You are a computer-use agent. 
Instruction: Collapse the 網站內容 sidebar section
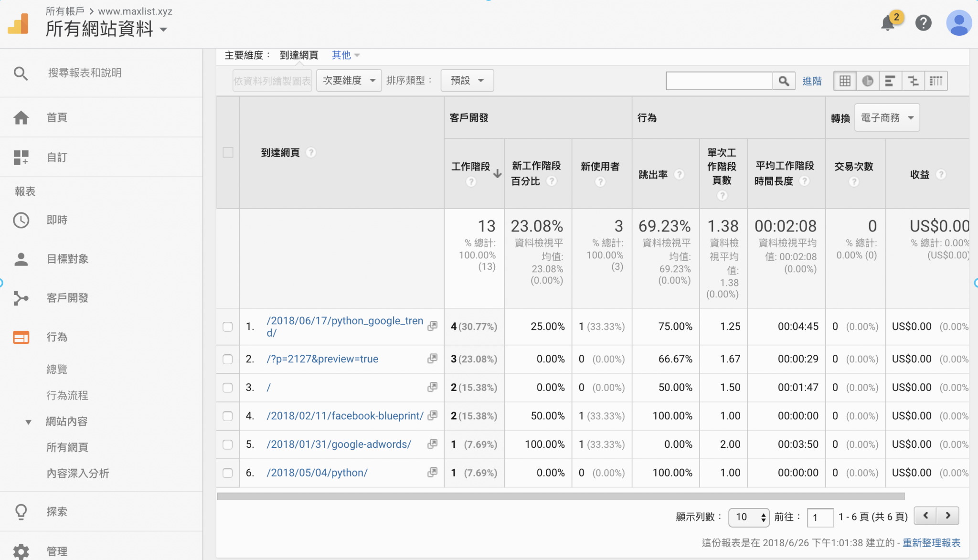coord(28,422)
